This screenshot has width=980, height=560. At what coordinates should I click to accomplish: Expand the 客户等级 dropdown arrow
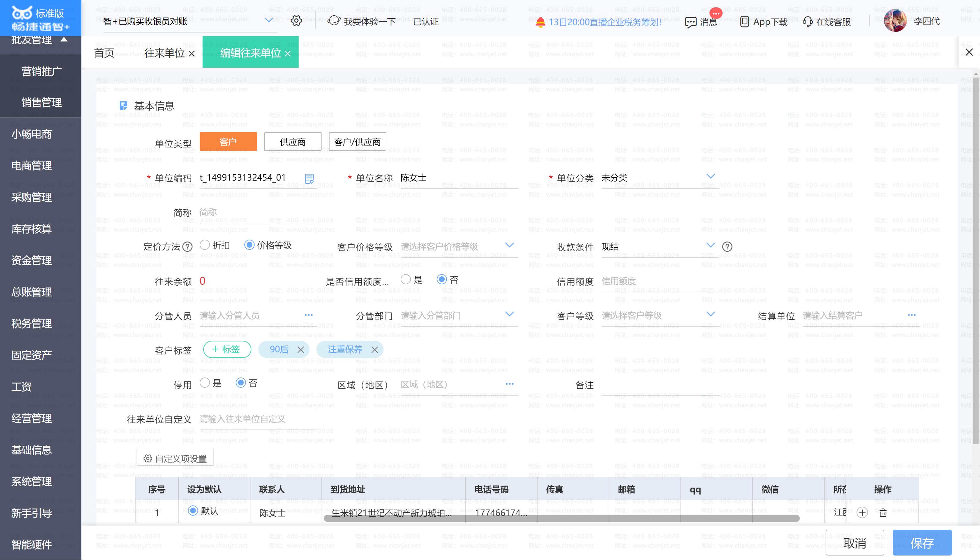click(x=710, y=314)
